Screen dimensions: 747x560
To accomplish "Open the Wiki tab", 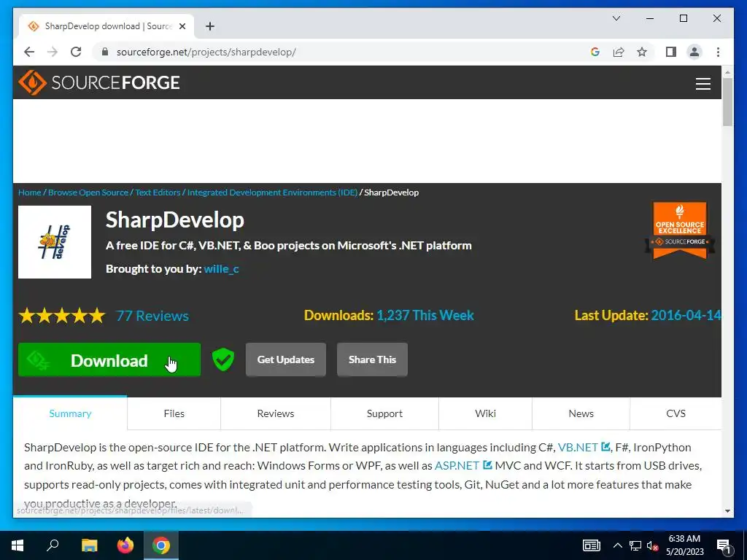I will coord(485,413).
